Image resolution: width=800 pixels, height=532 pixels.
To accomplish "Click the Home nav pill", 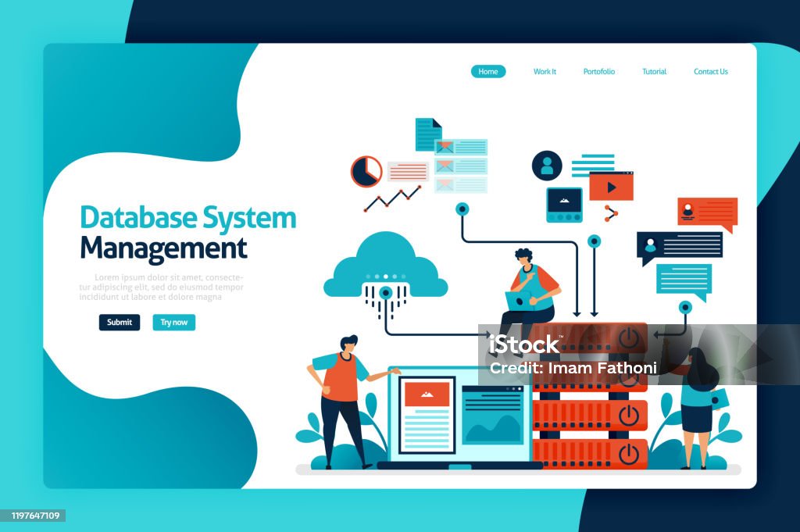I will click(488, 71).
